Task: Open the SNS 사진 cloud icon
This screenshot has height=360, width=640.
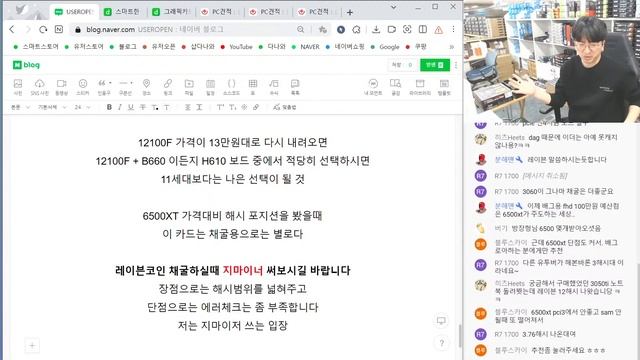Action: [x=40, y=87]
